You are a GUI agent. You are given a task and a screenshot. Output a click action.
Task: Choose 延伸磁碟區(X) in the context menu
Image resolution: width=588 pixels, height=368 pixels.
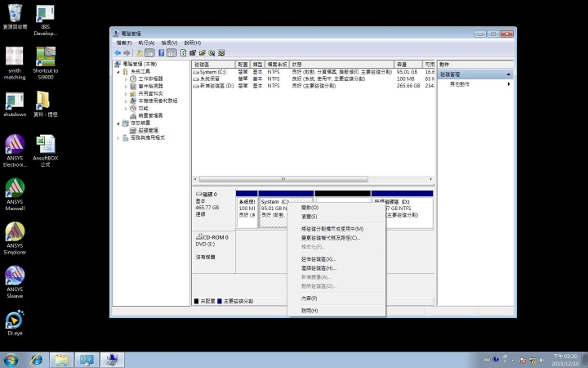click(336, 259)
